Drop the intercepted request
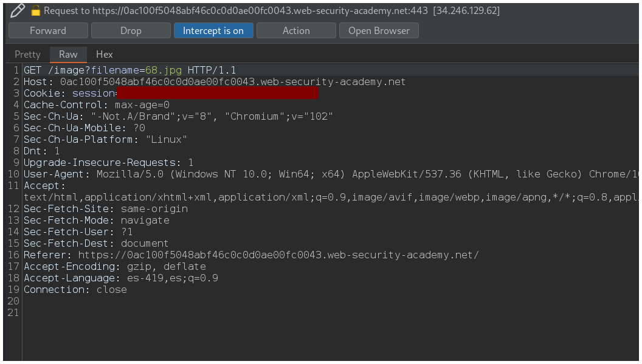The width and height of the screenshot is (642, 364). (131, 30)
